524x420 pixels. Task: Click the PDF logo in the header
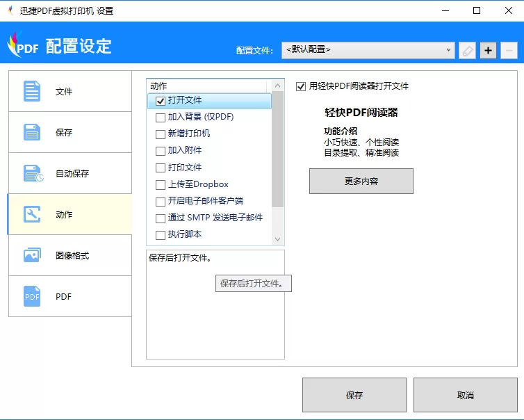tap(23, 45)
